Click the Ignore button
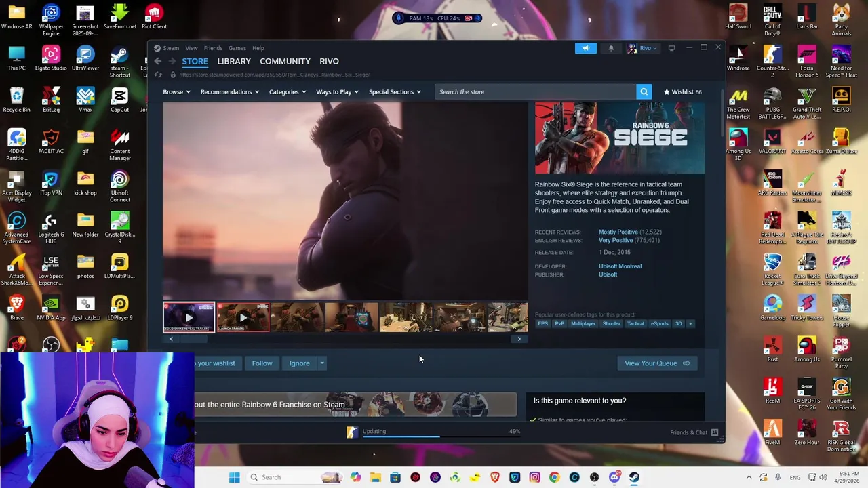 pos(299,363)
